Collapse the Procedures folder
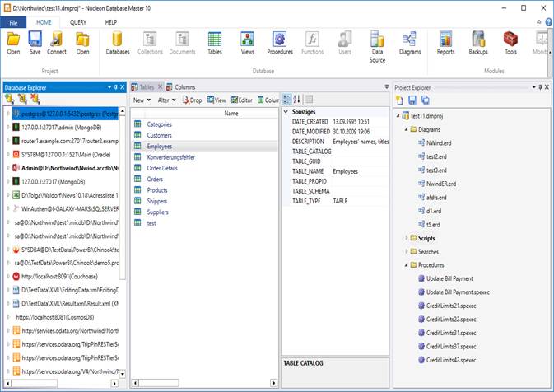The width and height of the screenshot is (554, 392). pos(406,265)
